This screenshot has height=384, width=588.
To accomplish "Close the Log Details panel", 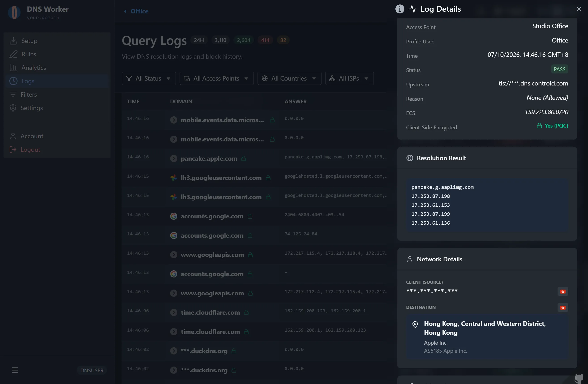I will (x=579, y=9).
